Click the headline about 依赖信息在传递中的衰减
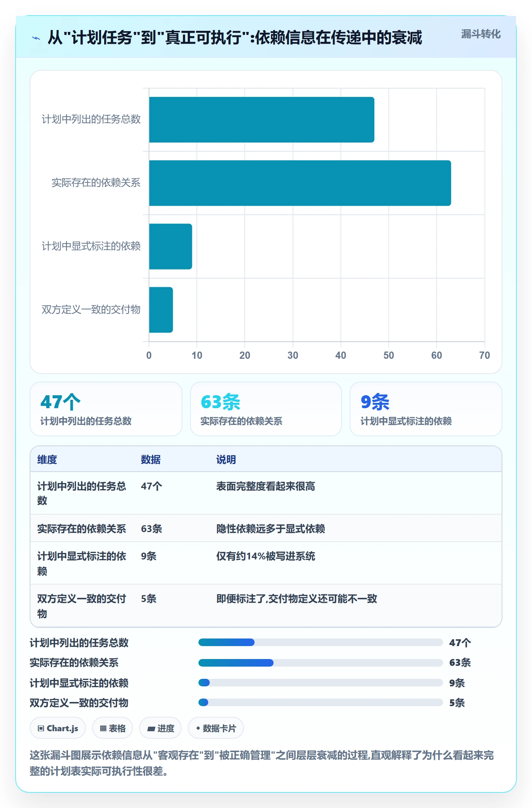 tap(235, 38)
